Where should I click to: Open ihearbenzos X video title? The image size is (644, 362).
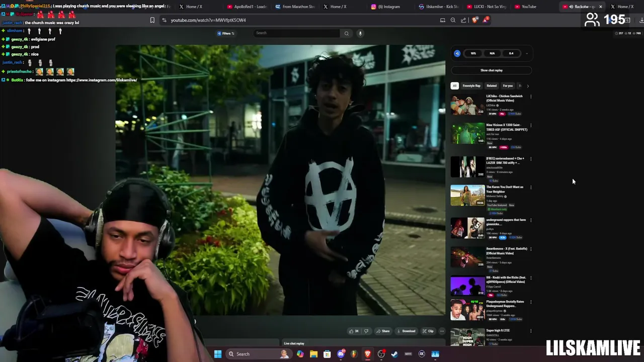507,251
